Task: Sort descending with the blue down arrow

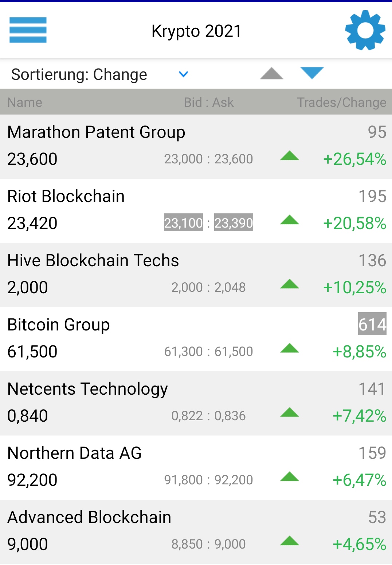Action: pos(312,73)
